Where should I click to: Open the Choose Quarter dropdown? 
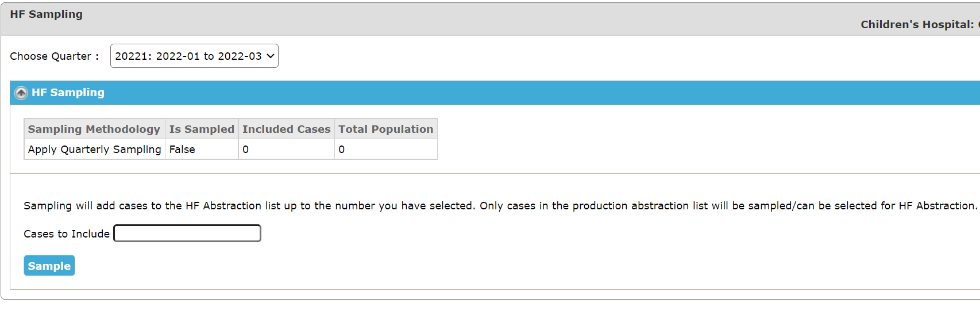pos(194,56)
